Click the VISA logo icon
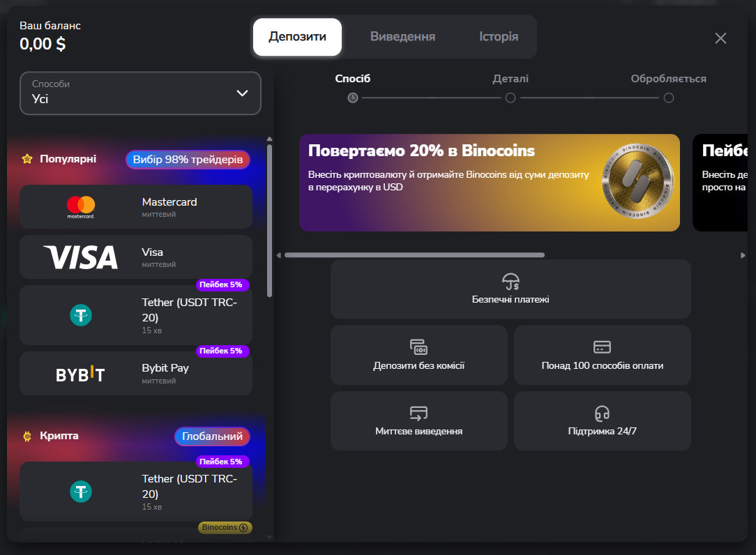Image resolution: width=756 pixels, height=555 pixels. [81, 257]
